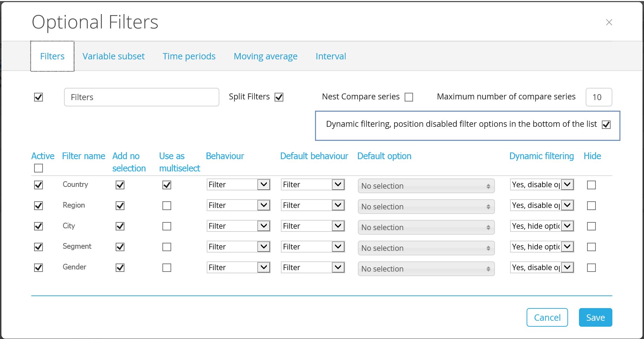644x339 pixels.
Task: Edit the Filters name text field
Action: (x=142, y=97)
